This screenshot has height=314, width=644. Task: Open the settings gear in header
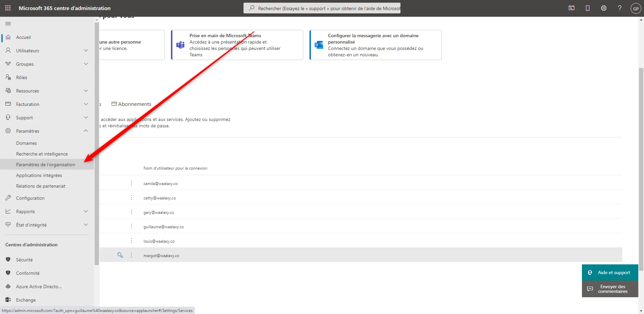(x=604, y=8)
